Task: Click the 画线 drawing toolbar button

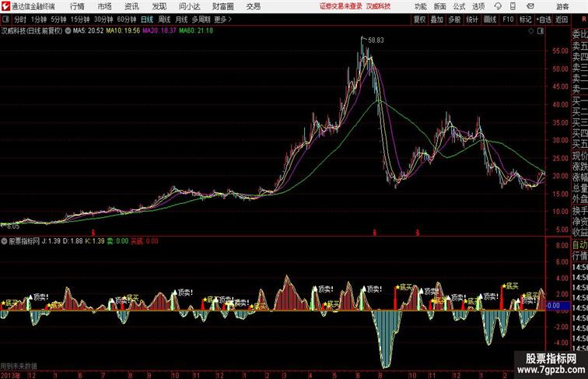Action: pos(490,19)
